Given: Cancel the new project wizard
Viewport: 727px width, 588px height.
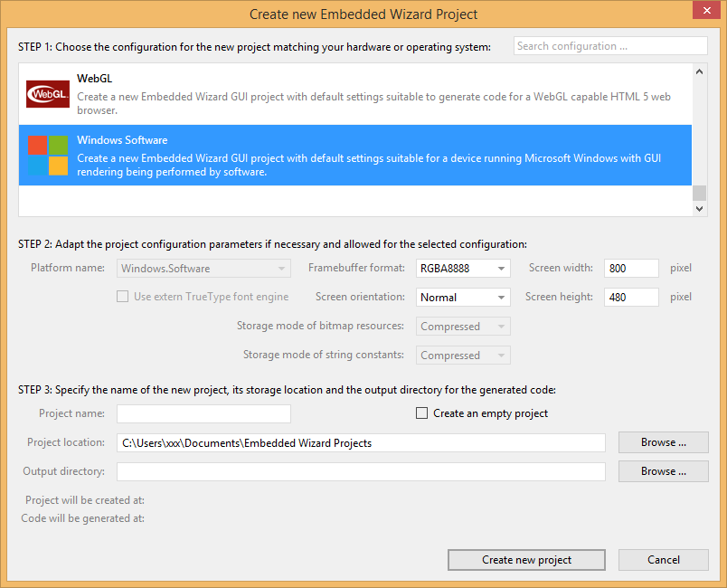Looking at the screenshot, I should click(x=663, y=560).
